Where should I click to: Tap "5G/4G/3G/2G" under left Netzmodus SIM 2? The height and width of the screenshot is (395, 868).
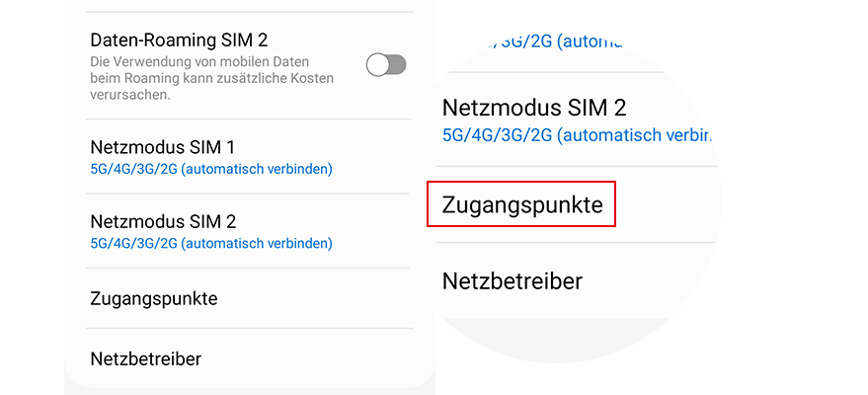(x=132, y=243)
